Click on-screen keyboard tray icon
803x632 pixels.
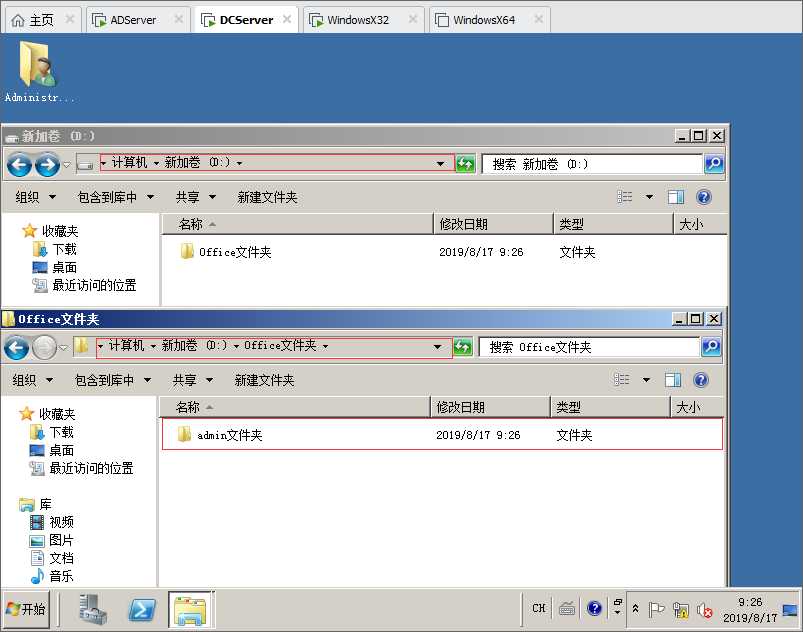pos(567,608)
